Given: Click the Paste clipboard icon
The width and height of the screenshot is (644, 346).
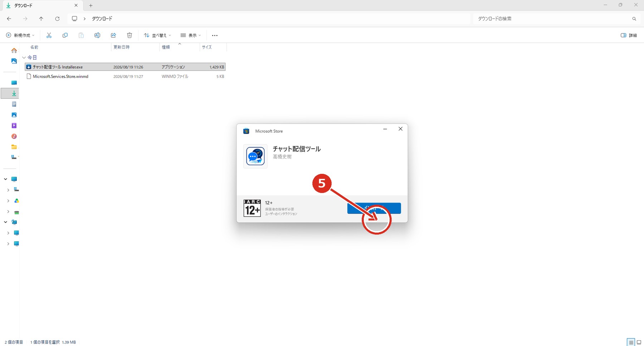Looking at the screenshot, I should [x=81, y=35].
